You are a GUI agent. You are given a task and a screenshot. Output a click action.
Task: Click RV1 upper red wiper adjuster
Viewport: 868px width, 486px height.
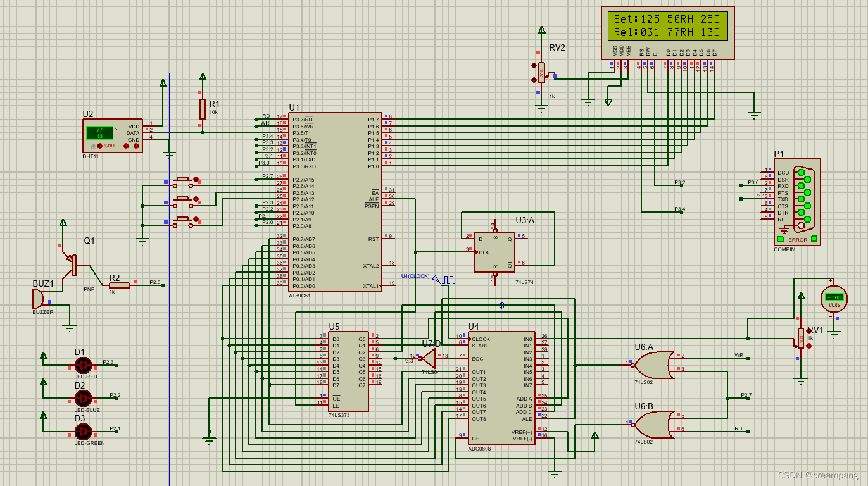(x=808, y=332)
